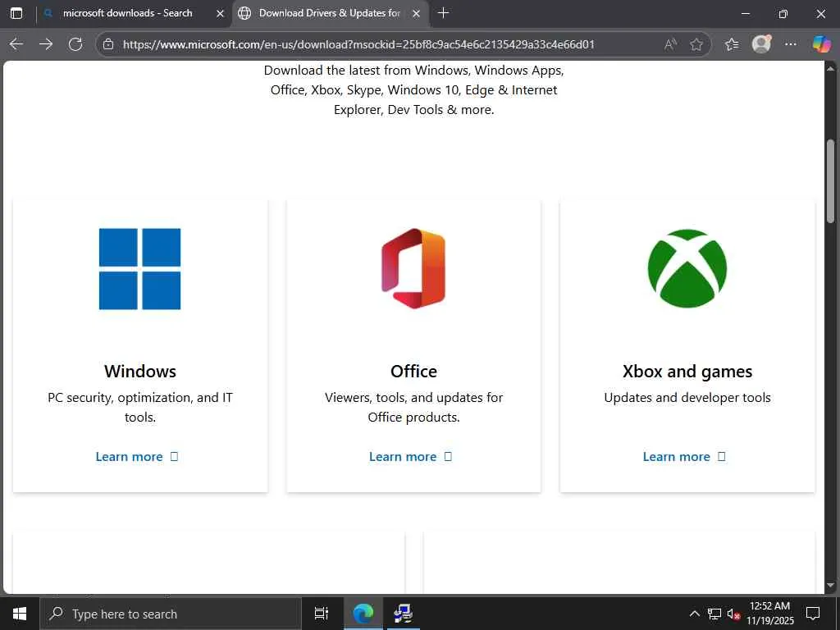
Task: Switch to microsoft downloads Search tab
Action: (x=127, y=13)
